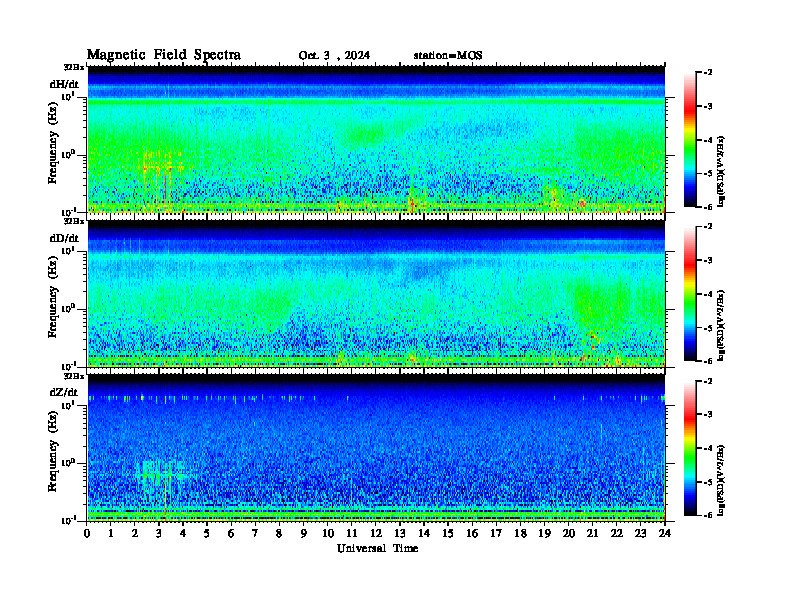Click hour 8 on the time axis
Image resolution: width=792 pixels, height=612 pixels.
(x=279, y=533)
